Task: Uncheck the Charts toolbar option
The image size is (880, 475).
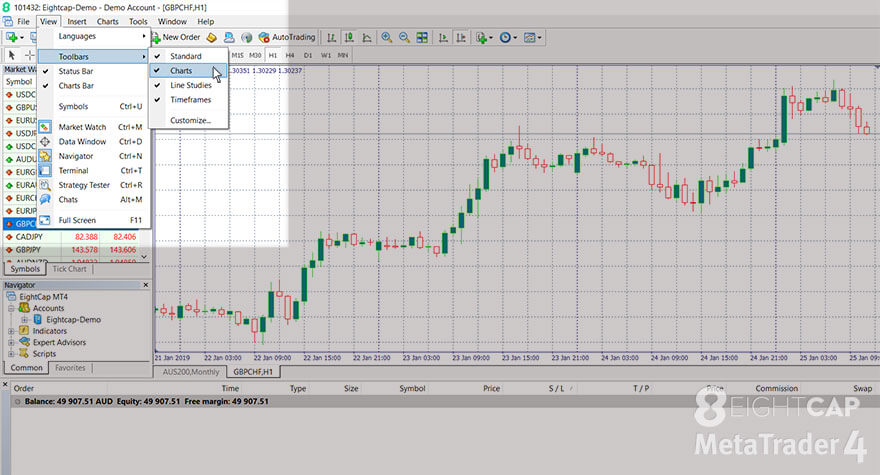Action: pos(189,71)
